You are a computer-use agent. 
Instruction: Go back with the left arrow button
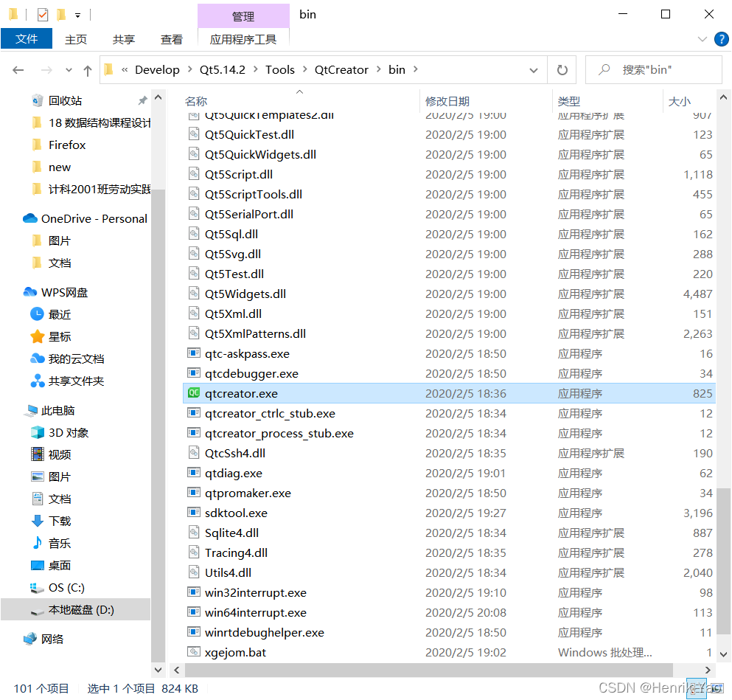pos(18,70)
